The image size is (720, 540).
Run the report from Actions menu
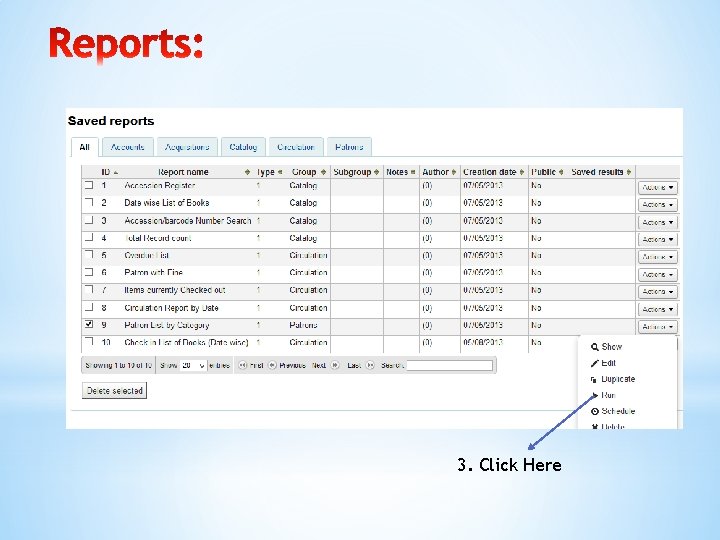604,395
